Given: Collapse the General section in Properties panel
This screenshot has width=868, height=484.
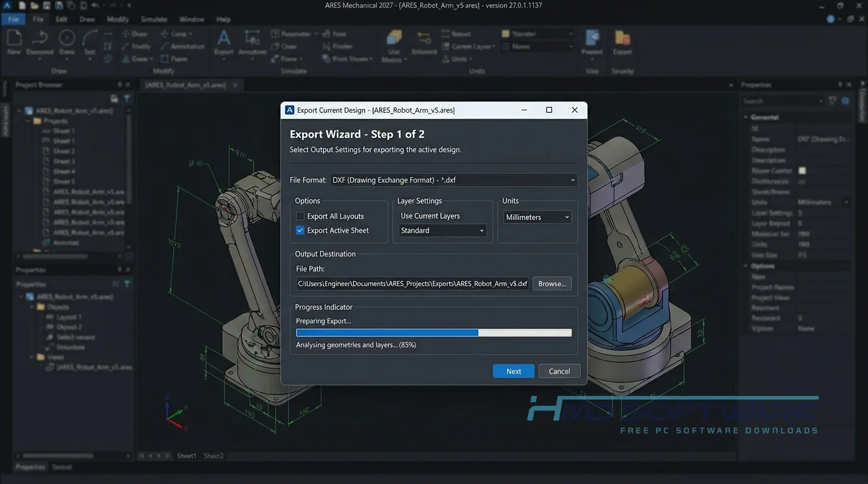Looking at the screenshot, I should [746, 117].
